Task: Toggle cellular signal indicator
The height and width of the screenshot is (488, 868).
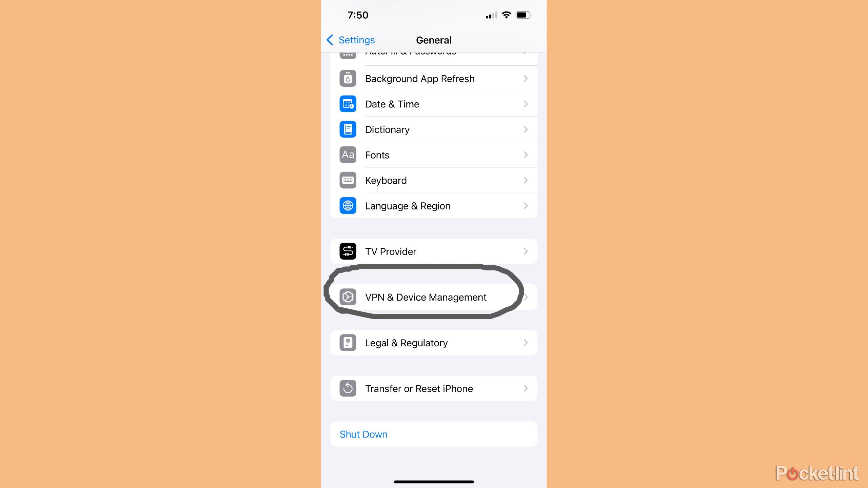Action: [x=490, y=15]
